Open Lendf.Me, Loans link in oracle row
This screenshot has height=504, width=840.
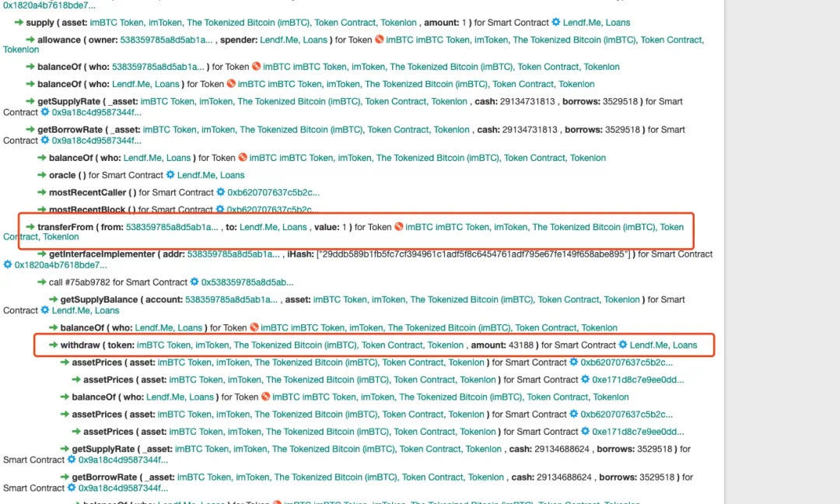point(211,175)
